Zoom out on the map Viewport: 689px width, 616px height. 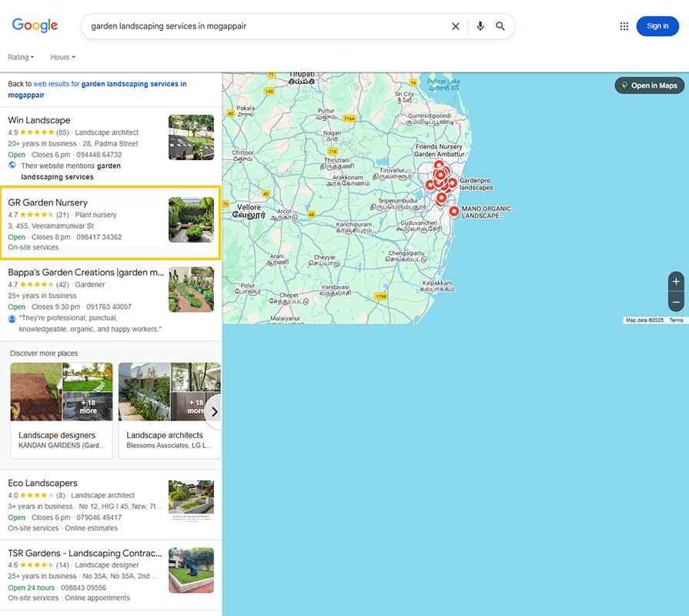[676, 301]
